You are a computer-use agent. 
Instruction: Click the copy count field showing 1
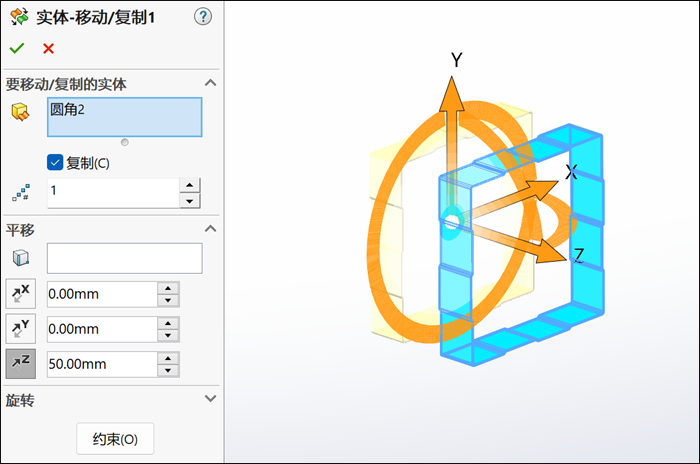pos(113,193)
